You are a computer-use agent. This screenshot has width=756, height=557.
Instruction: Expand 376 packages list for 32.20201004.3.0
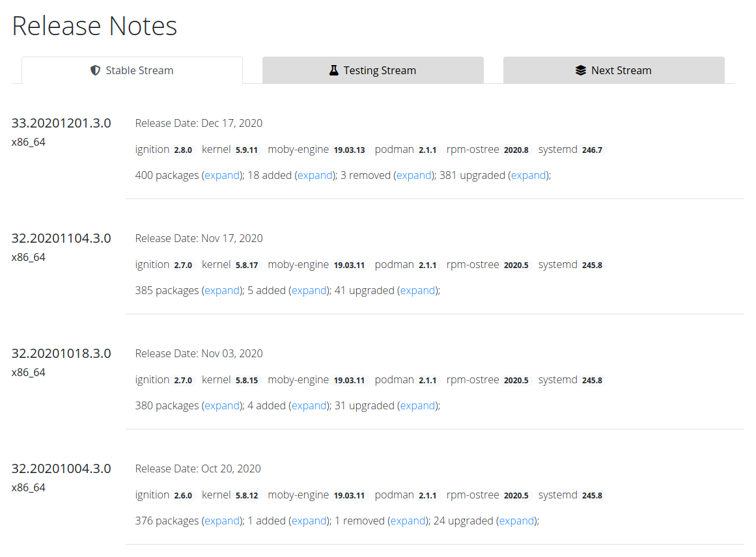(x=222, y=521)
